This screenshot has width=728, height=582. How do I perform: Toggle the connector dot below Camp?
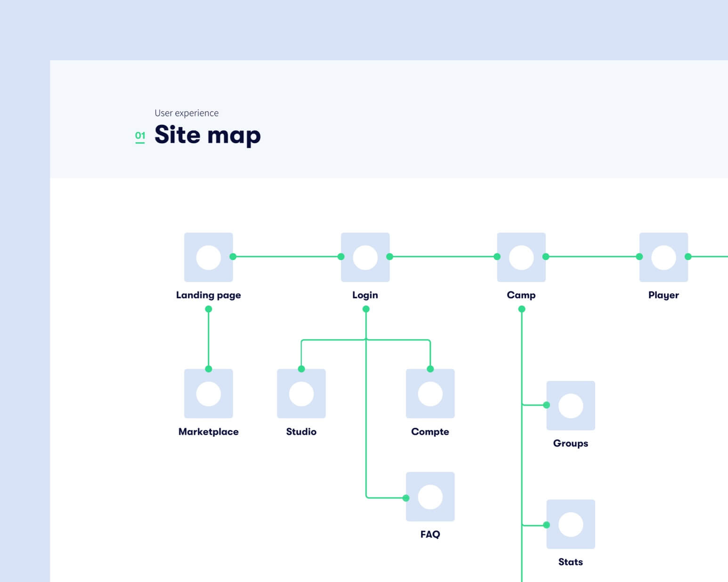coord(521,309)
